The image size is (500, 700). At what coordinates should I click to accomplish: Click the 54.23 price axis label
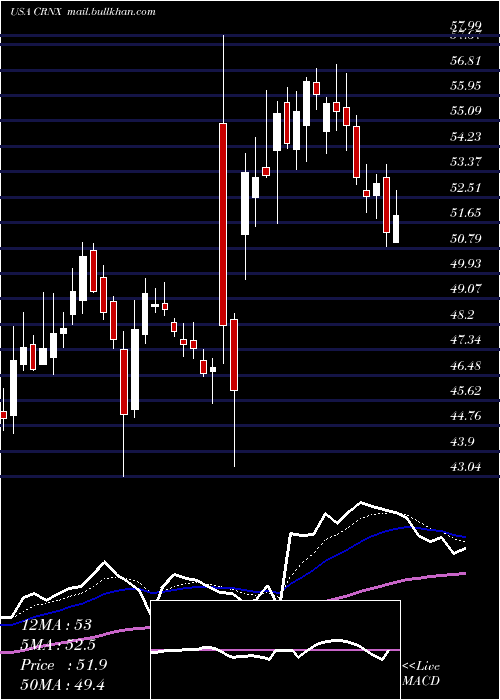(466, 136)
